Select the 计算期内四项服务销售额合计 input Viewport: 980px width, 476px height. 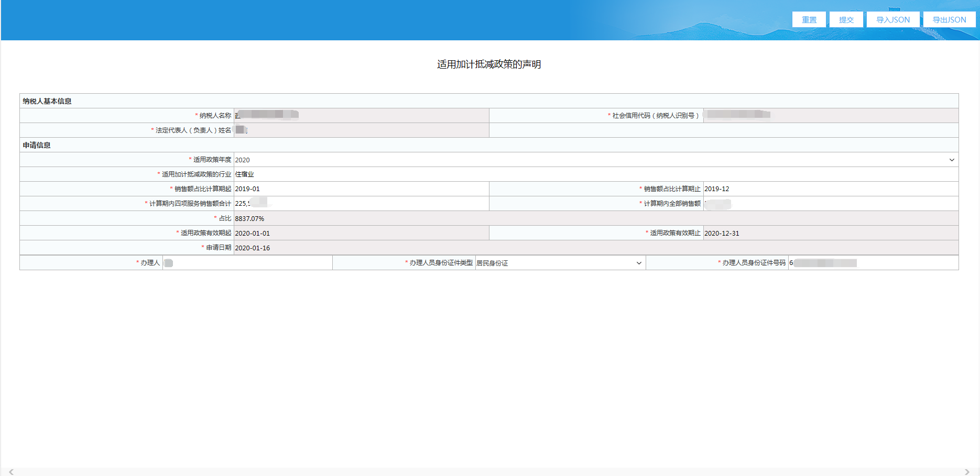click(x=361, y=204)
